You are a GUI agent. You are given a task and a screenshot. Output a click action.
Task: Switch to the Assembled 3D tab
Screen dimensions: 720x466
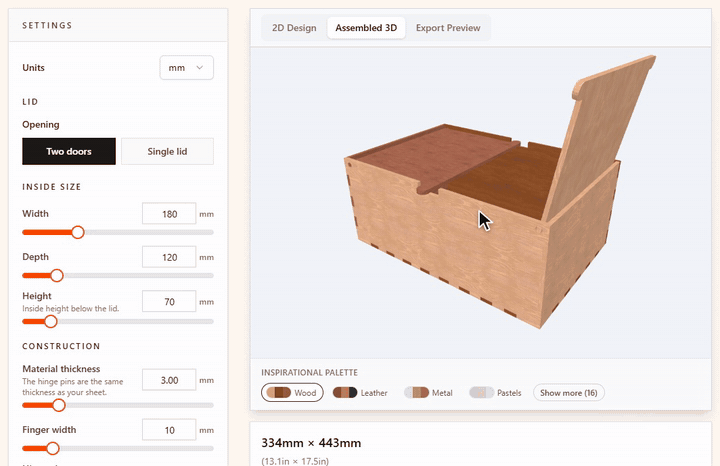[366, 28]
